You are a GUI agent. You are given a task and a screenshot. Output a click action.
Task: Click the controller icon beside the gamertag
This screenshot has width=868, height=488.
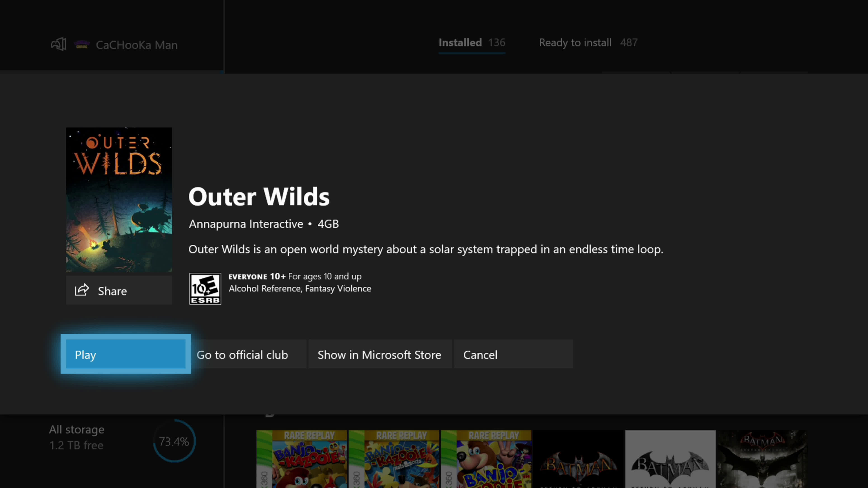click(58, 44)
